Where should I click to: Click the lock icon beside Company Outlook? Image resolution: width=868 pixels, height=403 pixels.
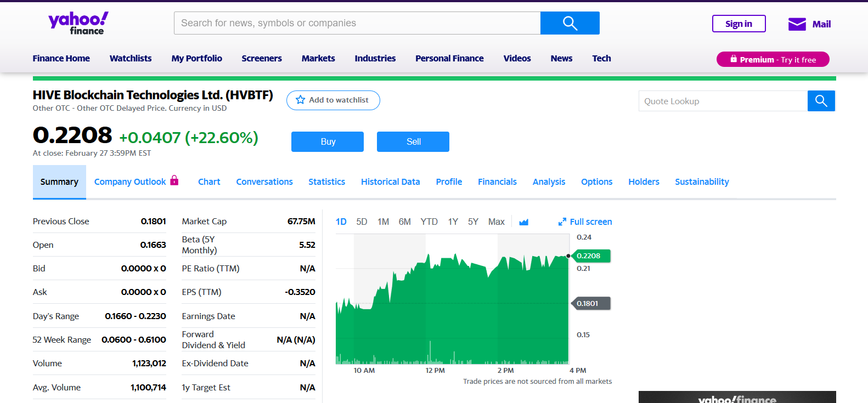(x=174, y=180)
